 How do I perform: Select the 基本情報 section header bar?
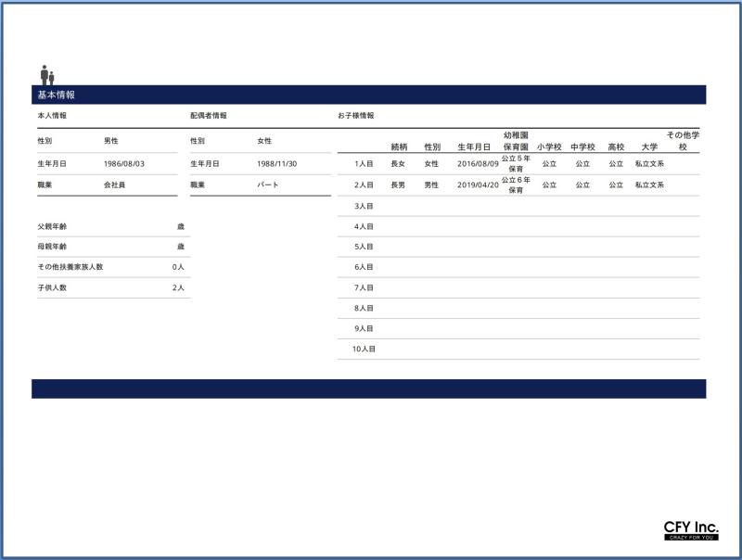(x=368, y=95)
